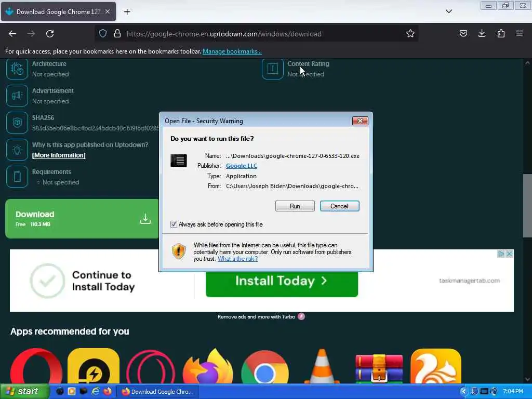Click the Advertisement megaphone icon

[x=17, y=96]
